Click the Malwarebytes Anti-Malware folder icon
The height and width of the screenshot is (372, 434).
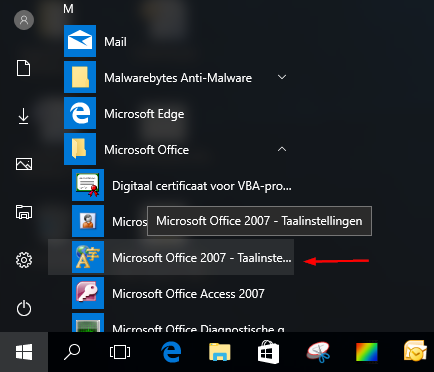click(80, 77)
